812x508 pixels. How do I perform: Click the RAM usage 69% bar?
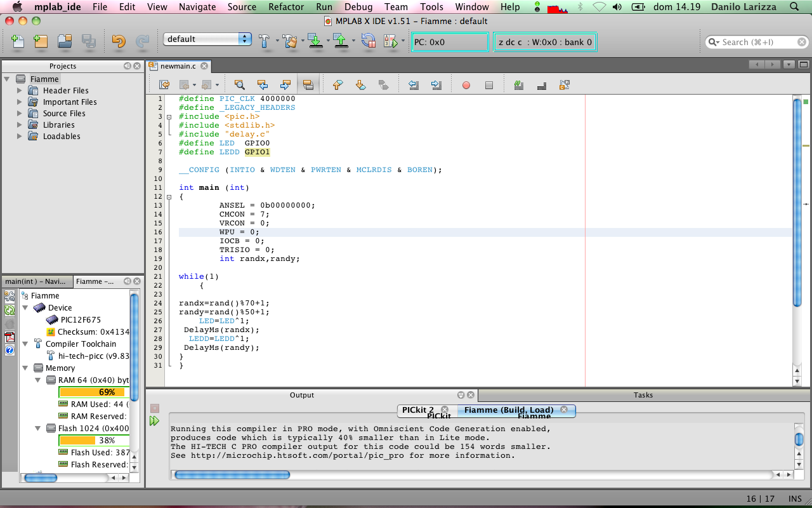[x=94, y=392]
